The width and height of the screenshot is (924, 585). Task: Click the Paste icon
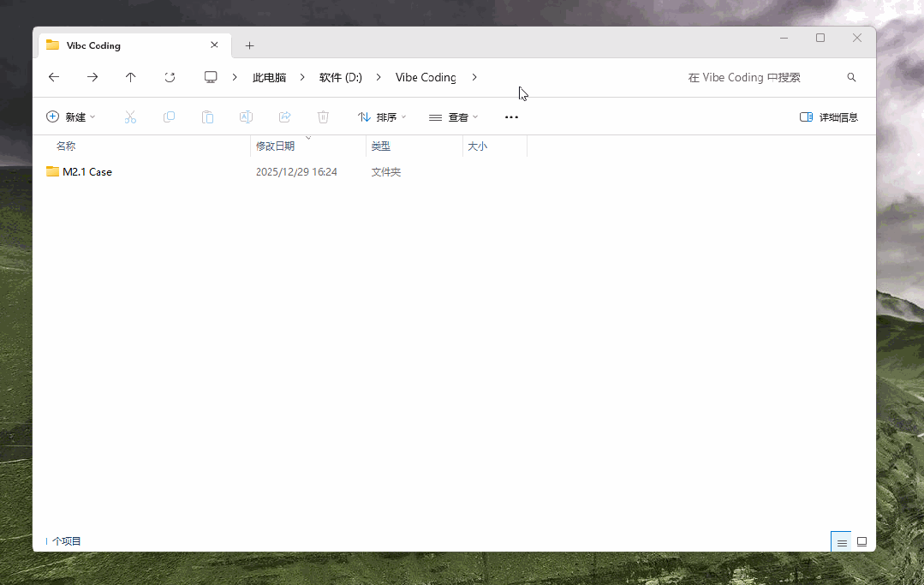(x=207, y=116)
